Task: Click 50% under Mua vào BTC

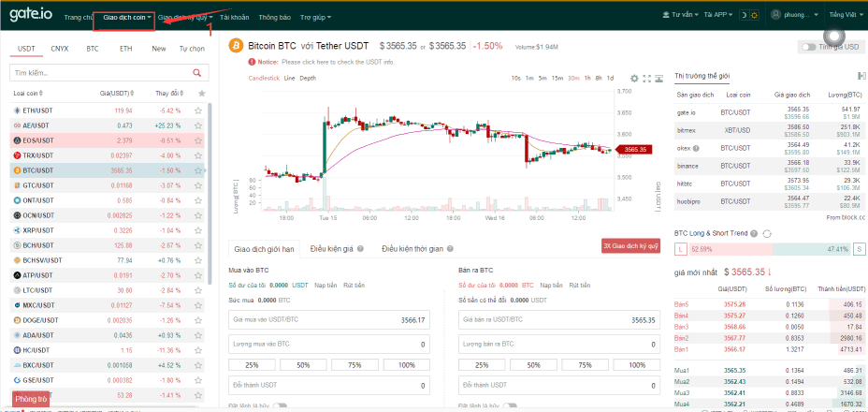Action: (303, 365)
